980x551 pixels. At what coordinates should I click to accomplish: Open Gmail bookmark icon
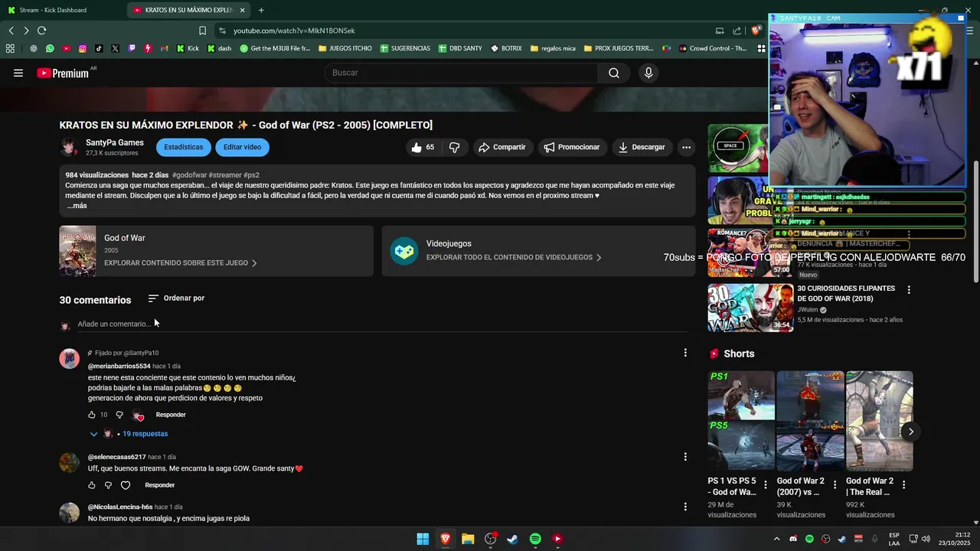(x=164, y=48)
